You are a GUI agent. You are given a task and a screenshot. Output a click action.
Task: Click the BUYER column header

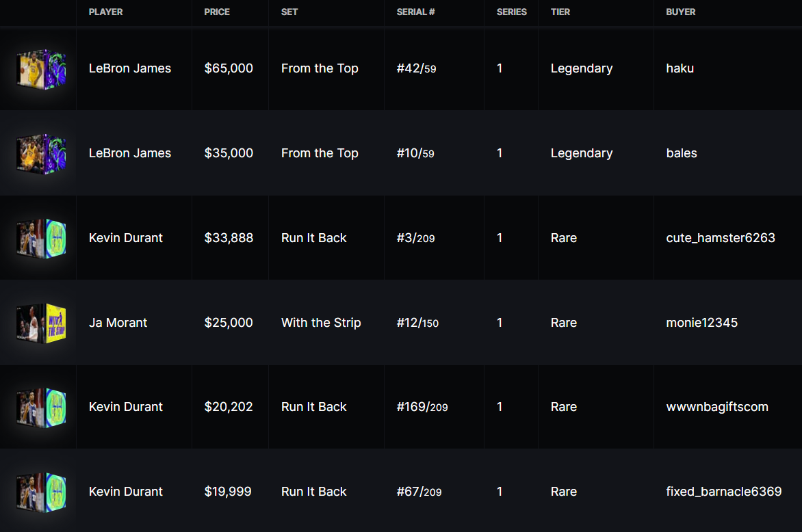coord(680,12)
